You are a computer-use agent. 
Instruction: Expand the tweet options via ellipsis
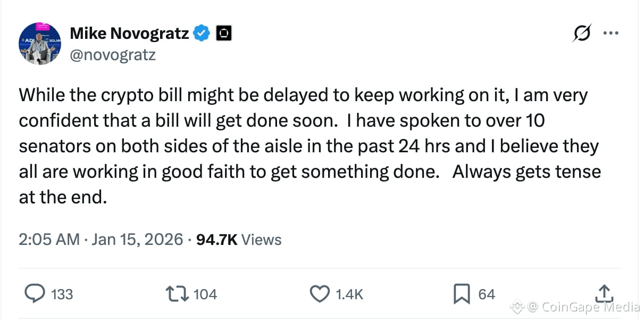pyautogui.click(x=611, y=32)
